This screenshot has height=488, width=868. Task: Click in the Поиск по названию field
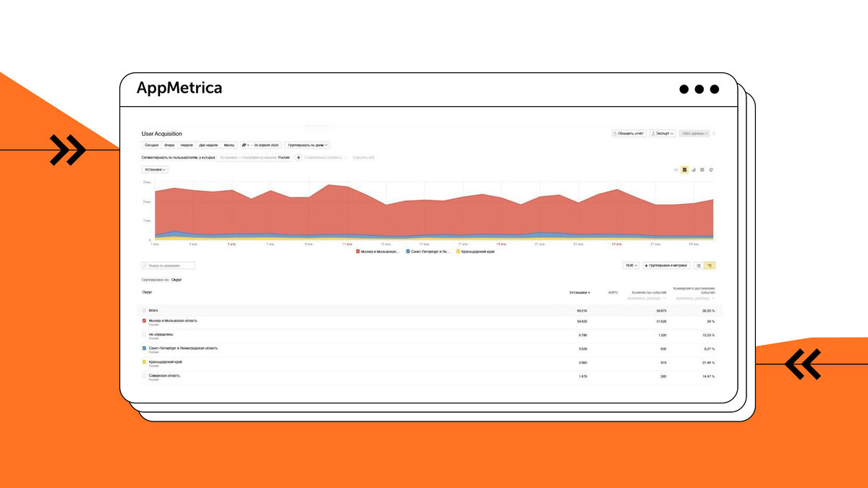coord(169,266)
